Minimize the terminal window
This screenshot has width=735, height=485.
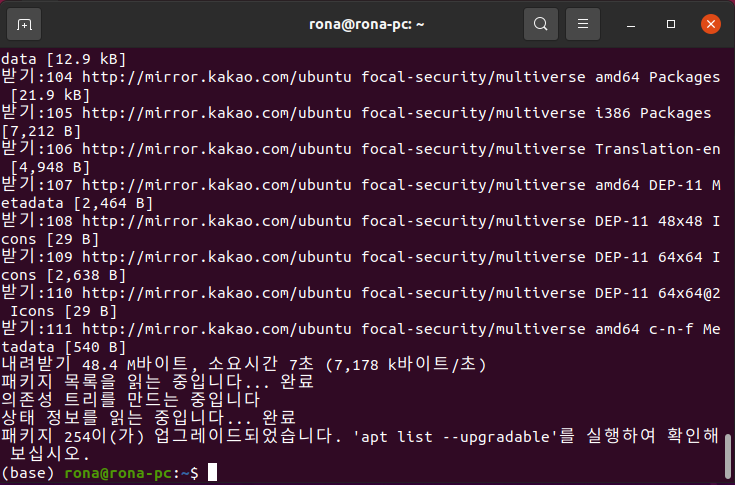pyautogui.click(x=631, y=24)
